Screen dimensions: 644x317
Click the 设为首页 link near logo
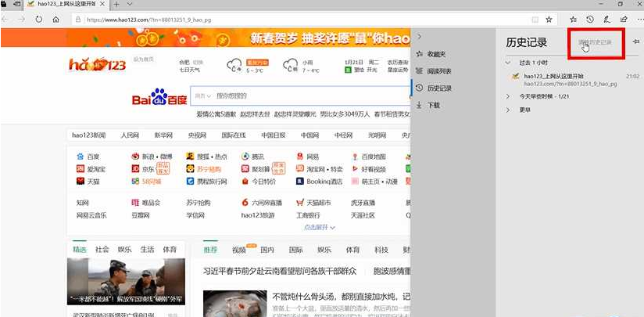pos(143,59)
